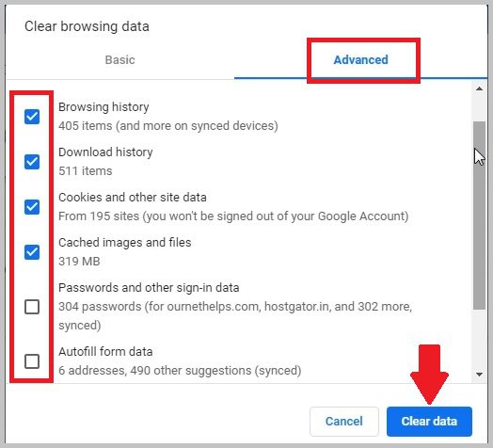Click Cached images and files label
This screenshot has width=493, height=448.
tap(125, 243)
